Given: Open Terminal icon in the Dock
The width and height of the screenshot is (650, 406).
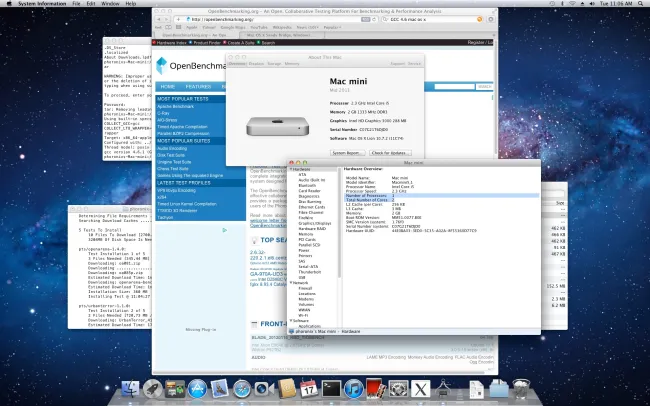Looking at the screenshot, I should (331, 389).
